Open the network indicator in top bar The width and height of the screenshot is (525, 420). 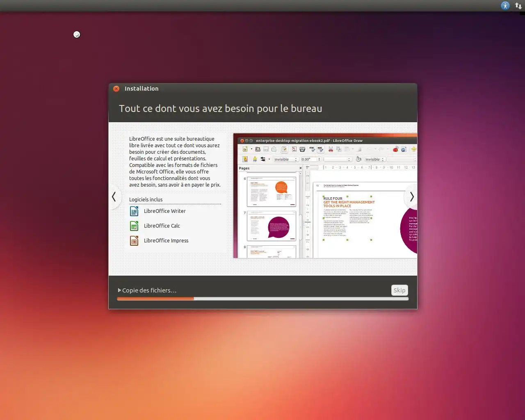(x=518, y=6)
